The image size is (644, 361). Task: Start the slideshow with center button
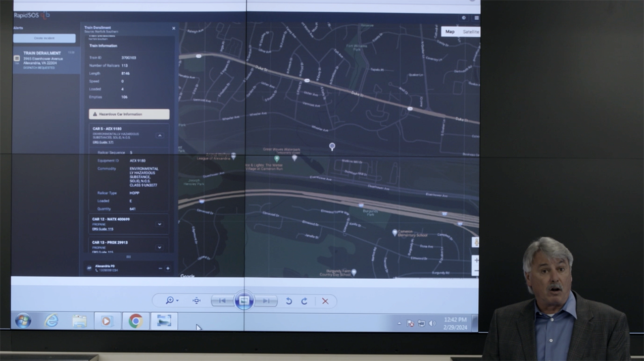click(x=244, y=301)
